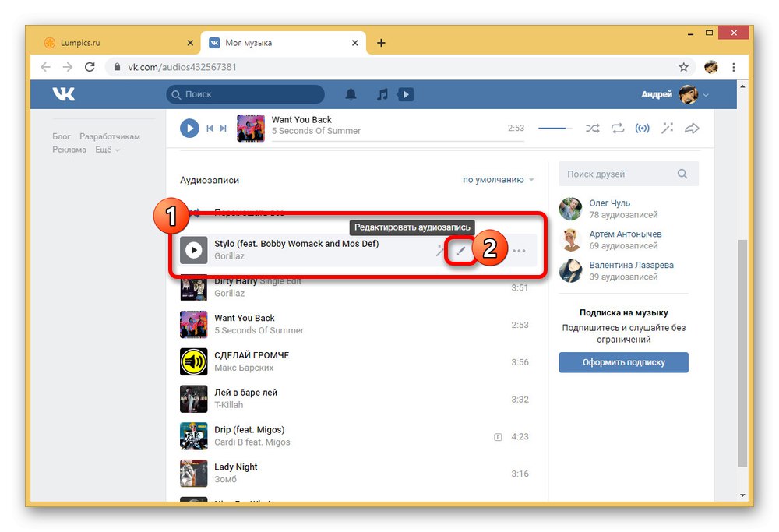Image resolution: width=779 pixels, height=532 pixels.
Task: Bookmark this page with the star icon
Action: coord(684,67)
